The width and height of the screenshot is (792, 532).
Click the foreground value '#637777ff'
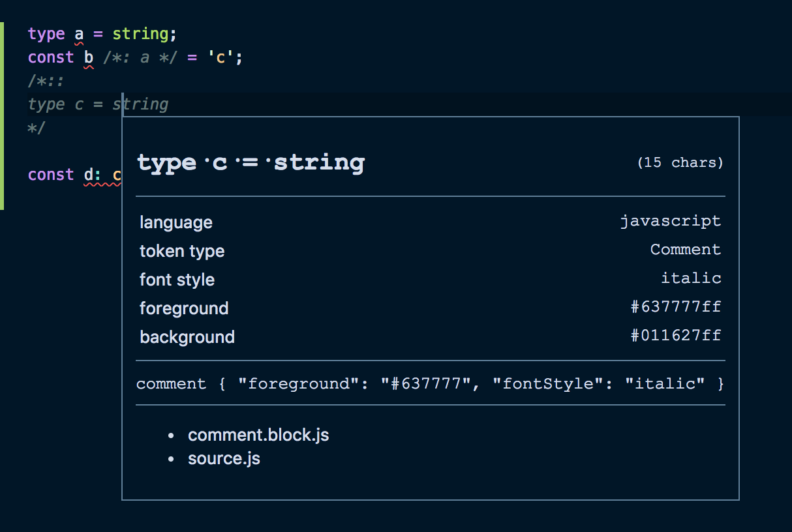point(676,307)
